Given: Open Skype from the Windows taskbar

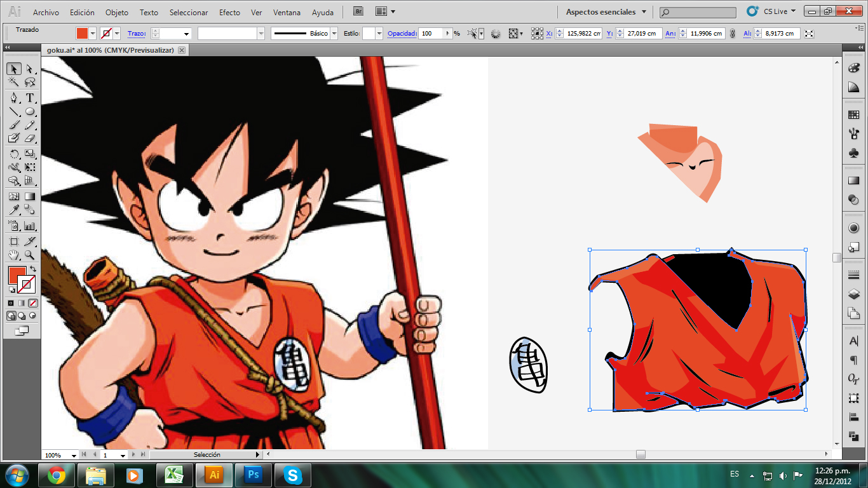Looking at the screenshot, I should click(293, 475).
